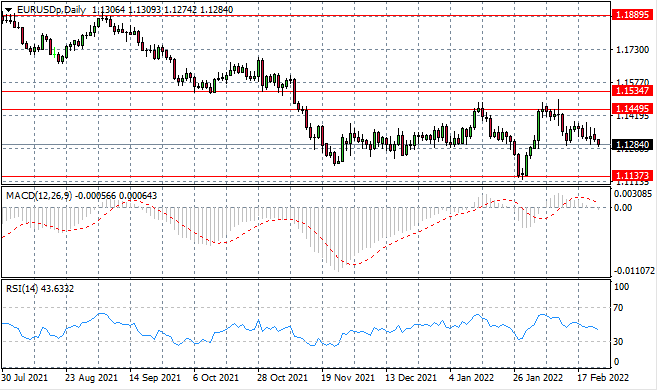Click the MACD zero level 0.00 label

tap(622, 208)
